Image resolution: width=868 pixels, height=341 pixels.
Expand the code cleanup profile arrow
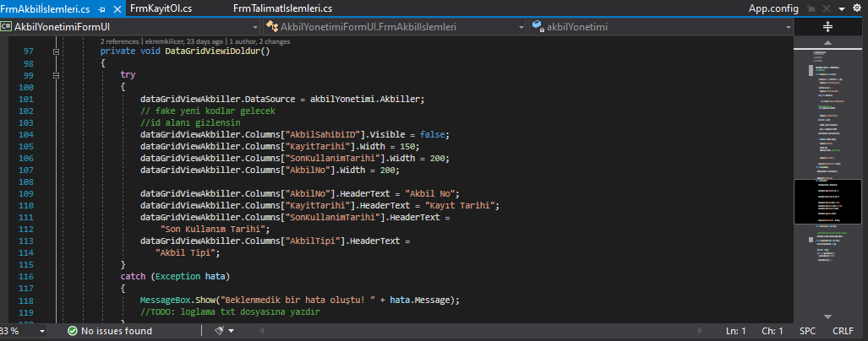point(231,331)
